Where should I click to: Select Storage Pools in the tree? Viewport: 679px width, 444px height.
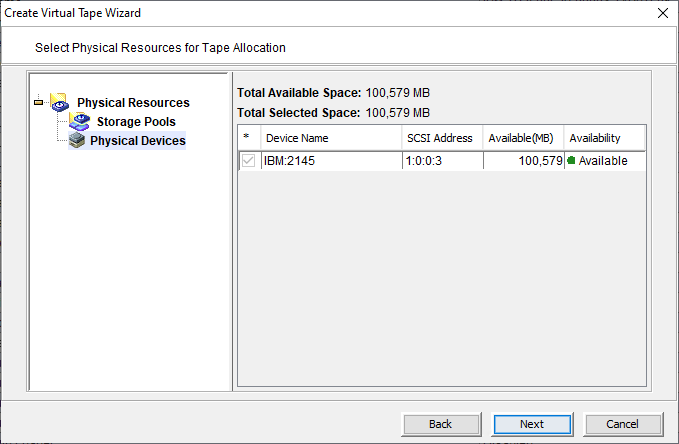[x=136, y=122]
